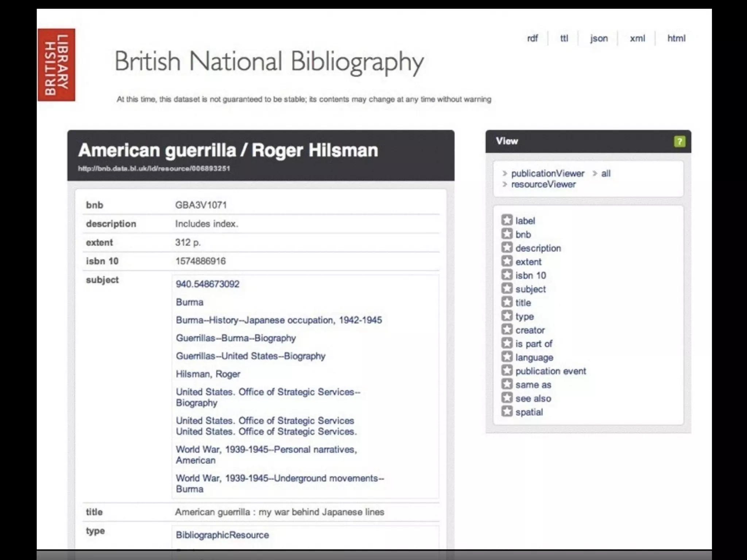Open the Hilsman, Roger subject link

pyautogui.click(x=208, y=374)
